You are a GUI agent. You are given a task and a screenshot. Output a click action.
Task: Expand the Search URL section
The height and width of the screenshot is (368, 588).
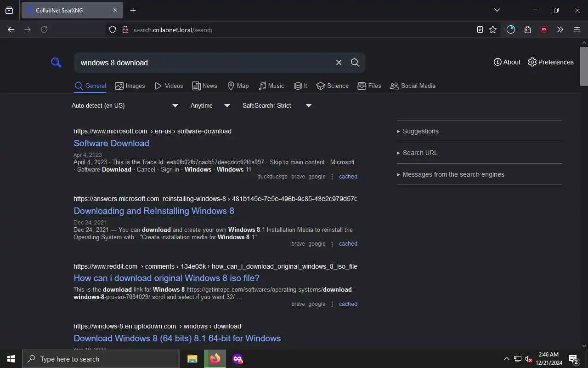click(479, 153)
